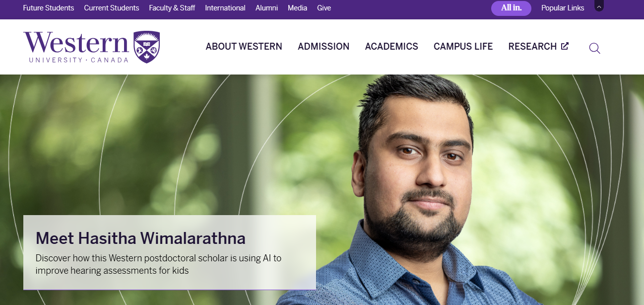Click the purple All in. button
The height and width of the screenshot is (305, 644).
tap(511, 8)
